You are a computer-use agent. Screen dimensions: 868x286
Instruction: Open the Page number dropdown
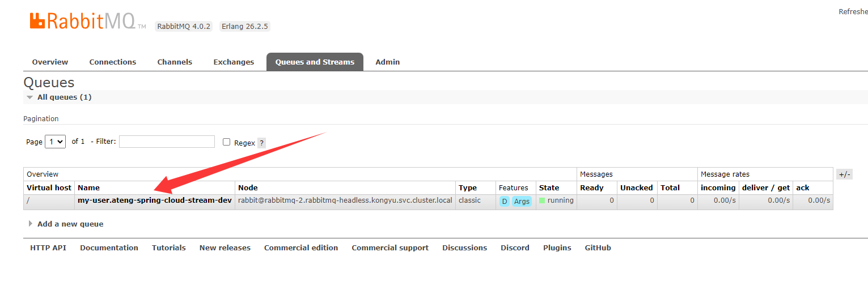point(56,142)
